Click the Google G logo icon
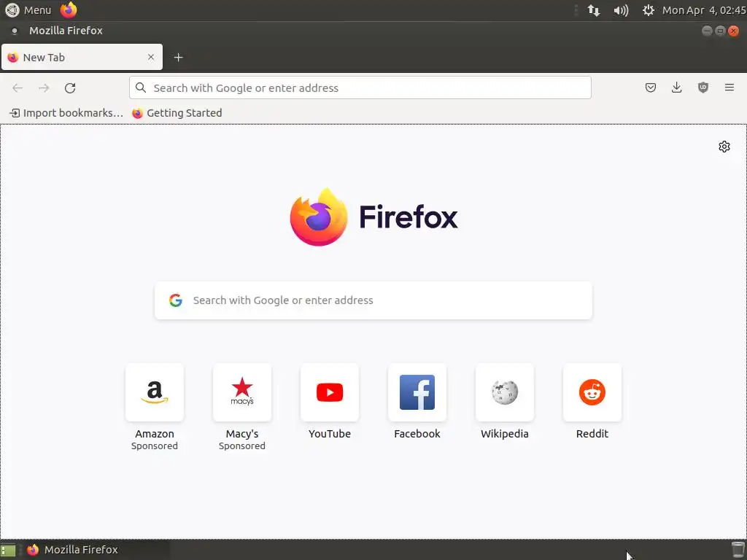This screenshot has height=560, width=747. pos(176,300)
